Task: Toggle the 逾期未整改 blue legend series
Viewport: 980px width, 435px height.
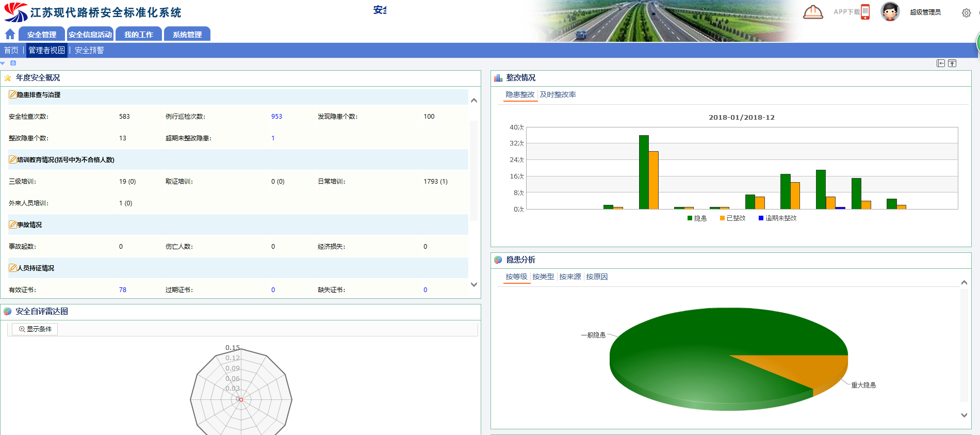Action: pos(777,218)
